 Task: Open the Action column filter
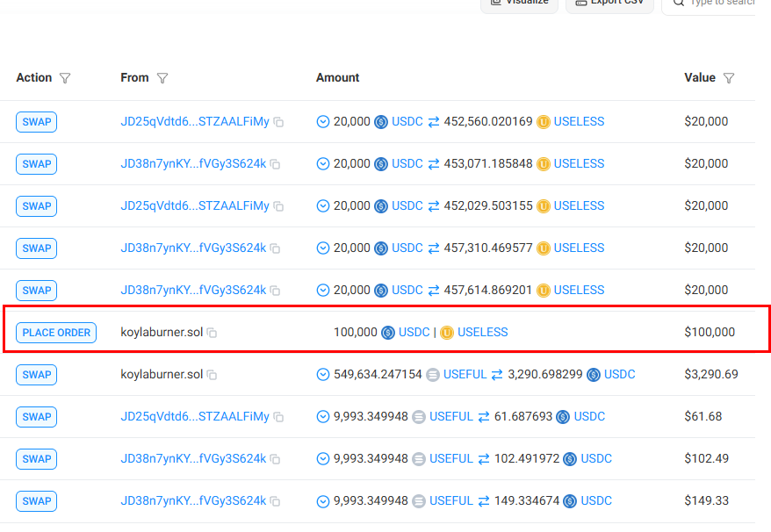66,78
